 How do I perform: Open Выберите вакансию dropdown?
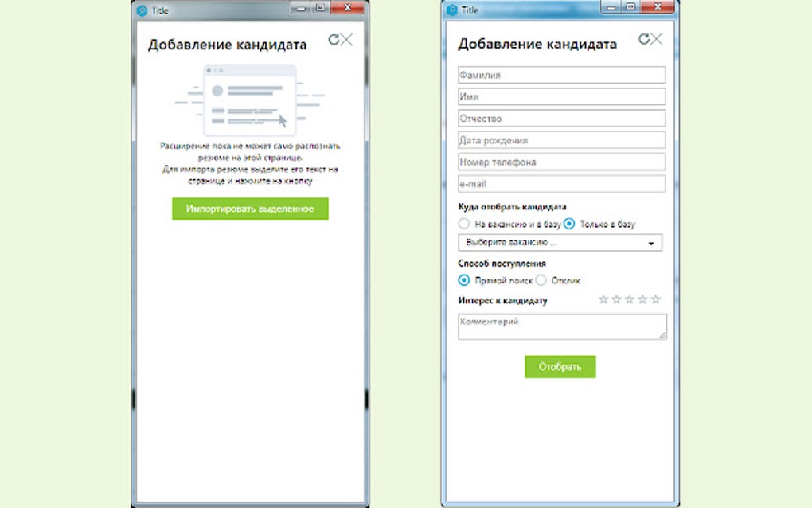(560, 242)
